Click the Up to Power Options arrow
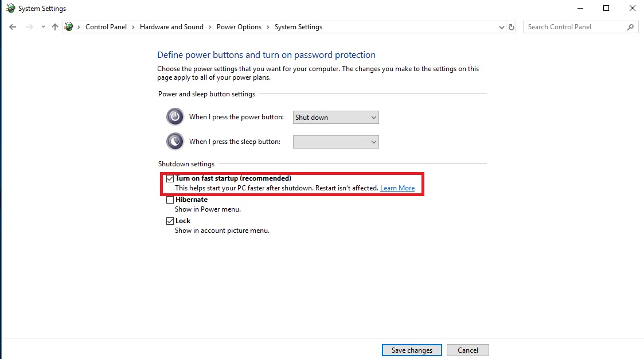 (55, 27)
